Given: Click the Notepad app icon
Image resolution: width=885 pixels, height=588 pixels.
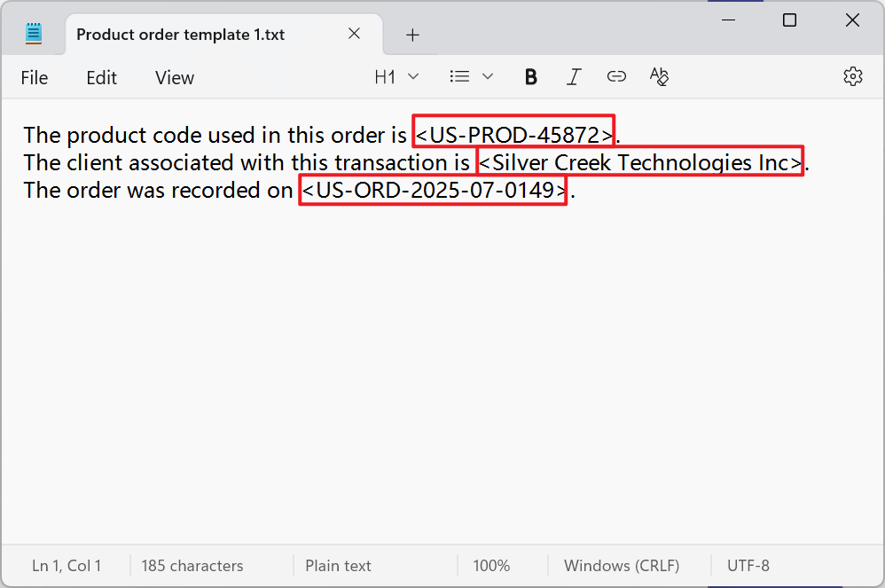Looking at the screenshot, I should (x=34, y=32).
